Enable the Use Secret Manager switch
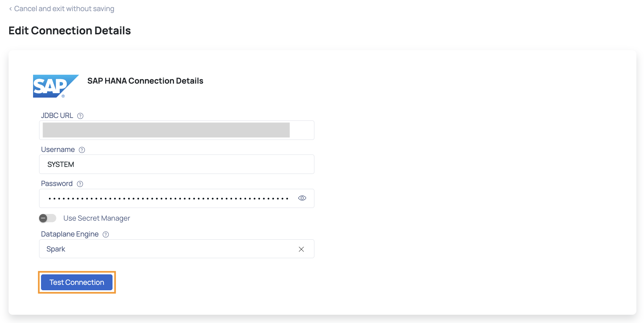 (48, 218)
